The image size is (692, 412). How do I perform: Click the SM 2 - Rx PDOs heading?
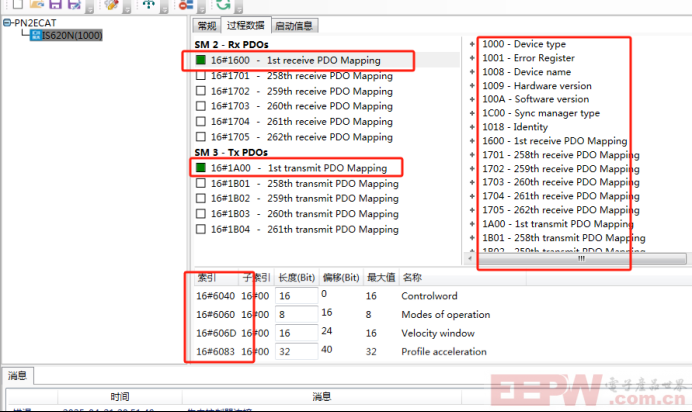tap(231, 45)
